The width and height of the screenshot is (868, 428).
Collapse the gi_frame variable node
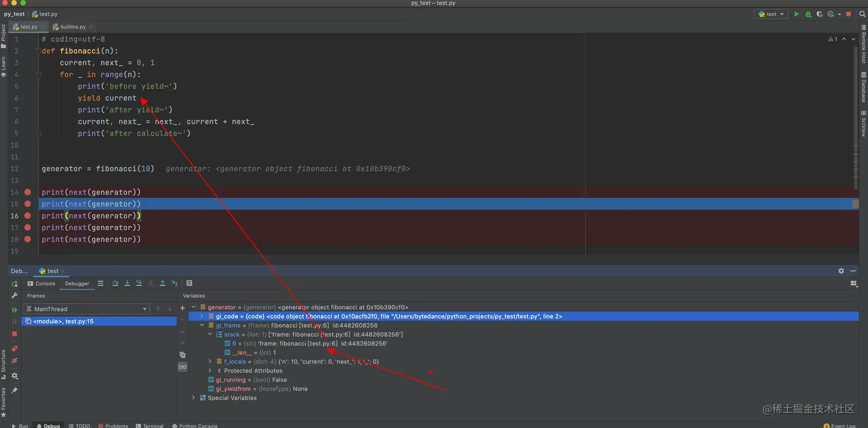[201, 325]
